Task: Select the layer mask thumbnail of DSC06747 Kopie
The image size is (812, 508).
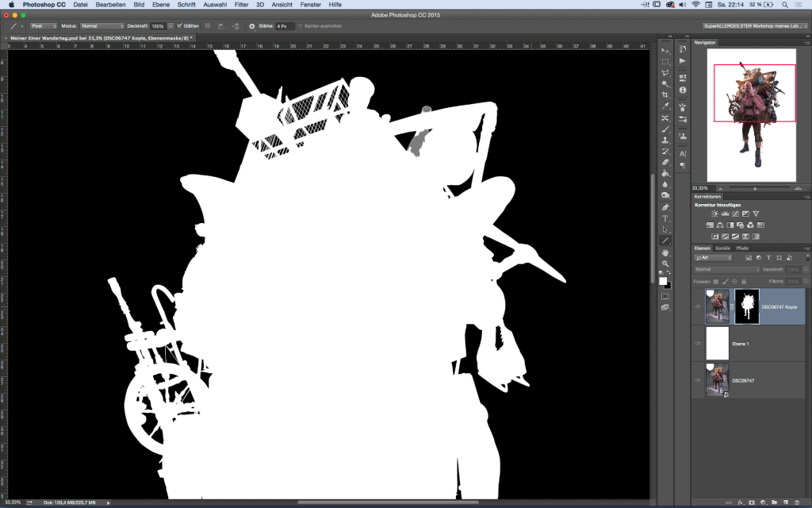Action: click(747, 307)
